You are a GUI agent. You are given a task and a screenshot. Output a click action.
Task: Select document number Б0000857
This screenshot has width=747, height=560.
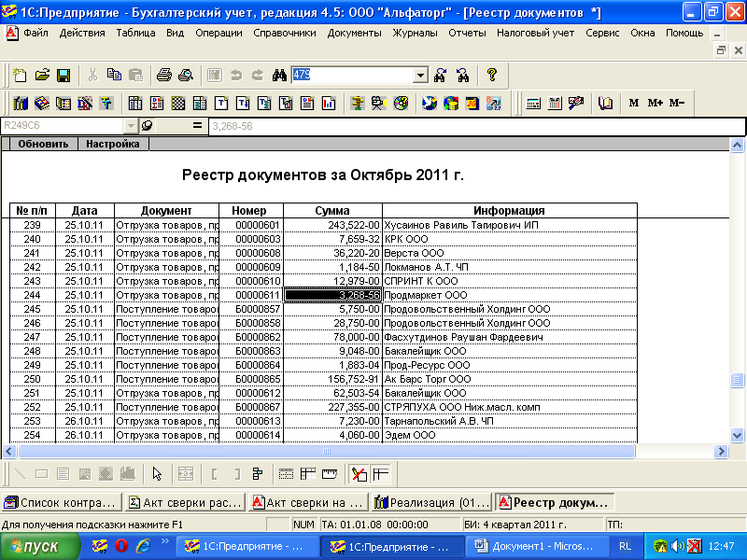click(x=251, y=309)
